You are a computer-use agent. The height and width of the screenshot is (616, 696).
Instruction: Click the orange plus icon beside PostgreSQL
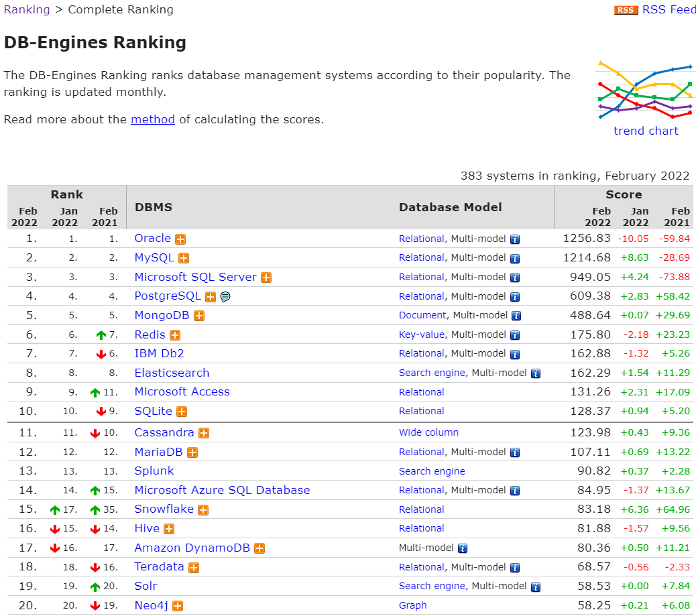point(211,297)
